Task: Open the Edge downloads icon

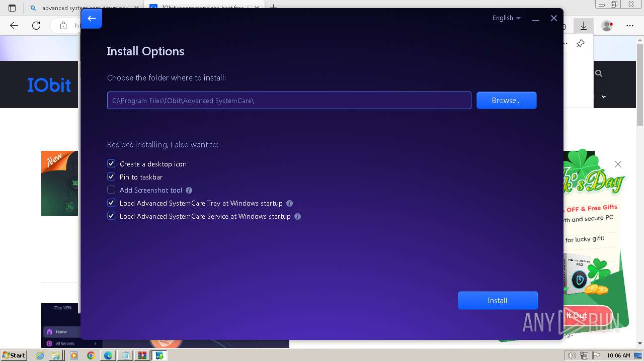Action: click(584, 26)
